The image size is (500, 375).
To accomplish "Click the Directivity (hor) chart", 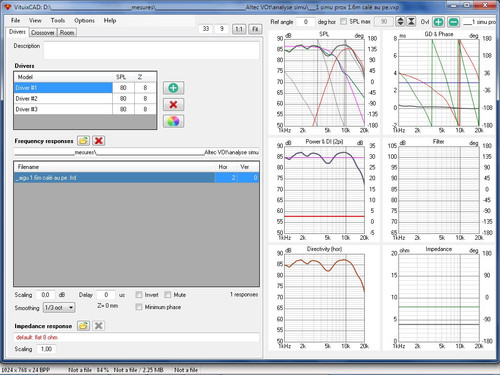I will click(x=324, y=298).
